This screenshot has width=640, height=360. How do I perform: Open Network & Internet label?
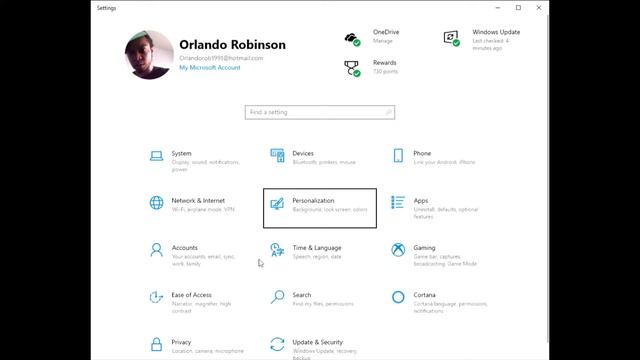tap(198, 200)
